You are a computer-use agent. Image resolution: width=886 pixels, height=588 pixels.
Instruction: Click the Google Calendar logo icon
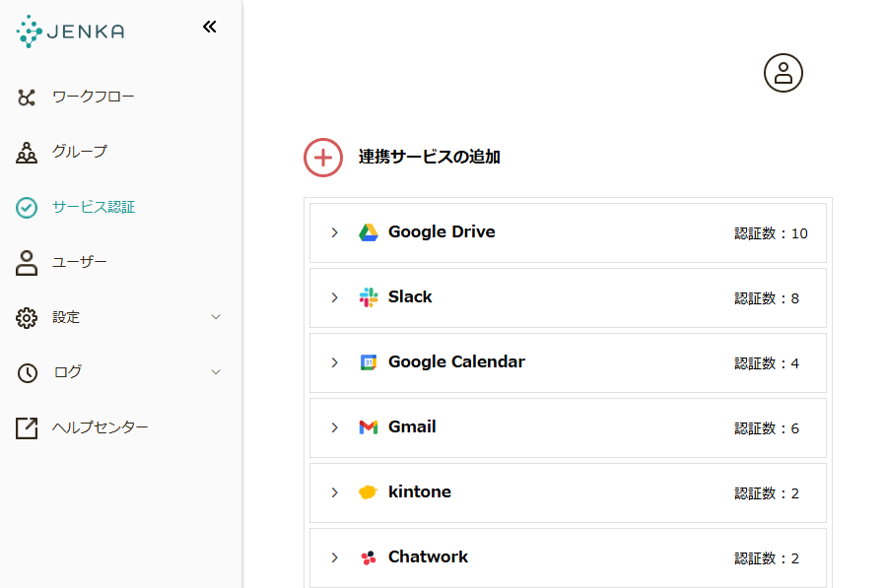coord(369,362)
